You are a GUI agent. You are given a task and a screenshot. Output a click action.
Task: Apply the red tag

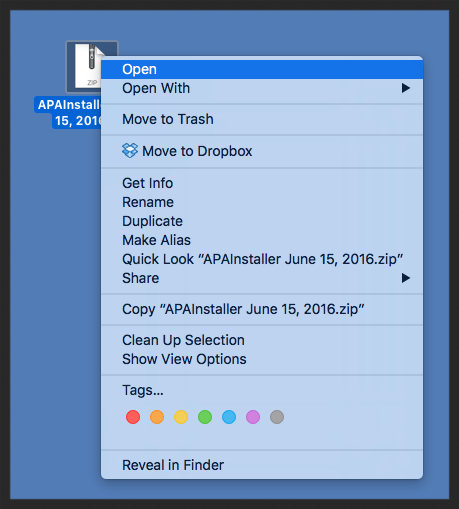133,417
